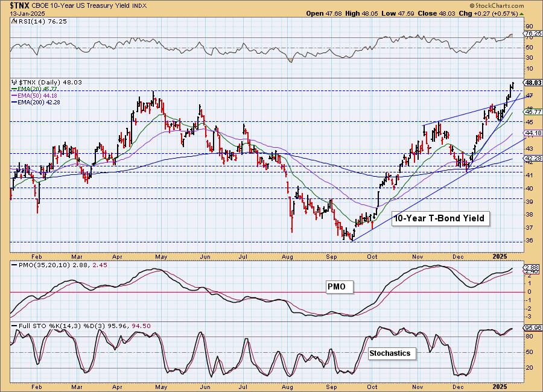This screenshot has height=392, width=543.
Task: Click the dark blue EMA(200) legend line swatch
Action: pyautogui.click(x=14, y=102)
